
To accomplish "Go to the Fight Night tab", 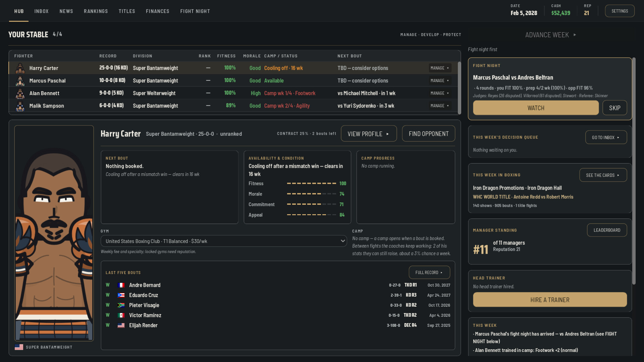I will (195, 11).
